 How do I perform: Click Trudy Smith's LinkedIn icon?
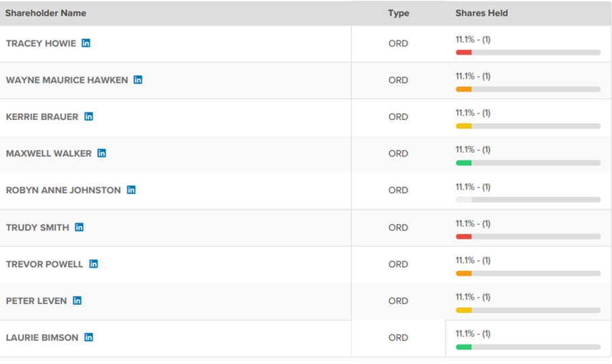[x=79, y=227]
